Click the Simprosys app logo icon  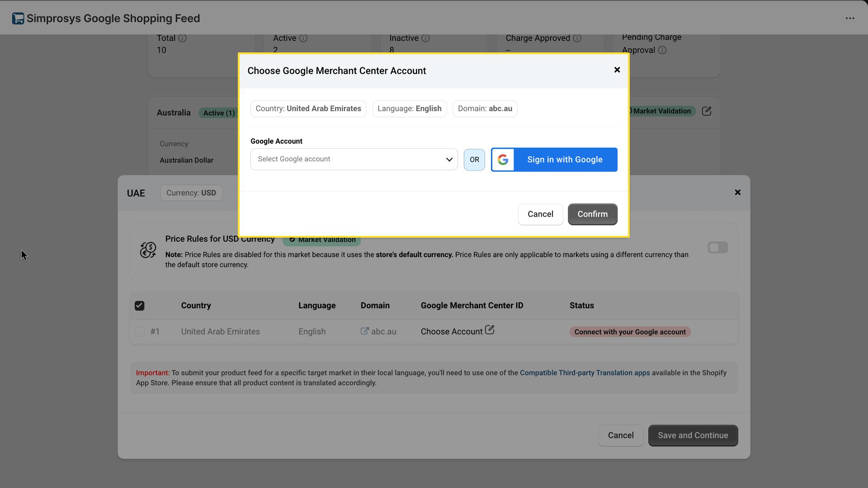click(x=18, y=18)
